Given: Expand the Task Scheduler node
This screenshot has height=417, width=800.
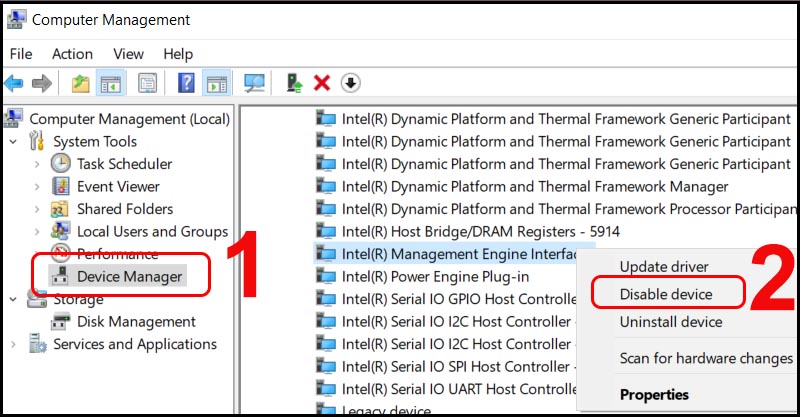Looking at the screenshot, I should [x=37, y=164].
